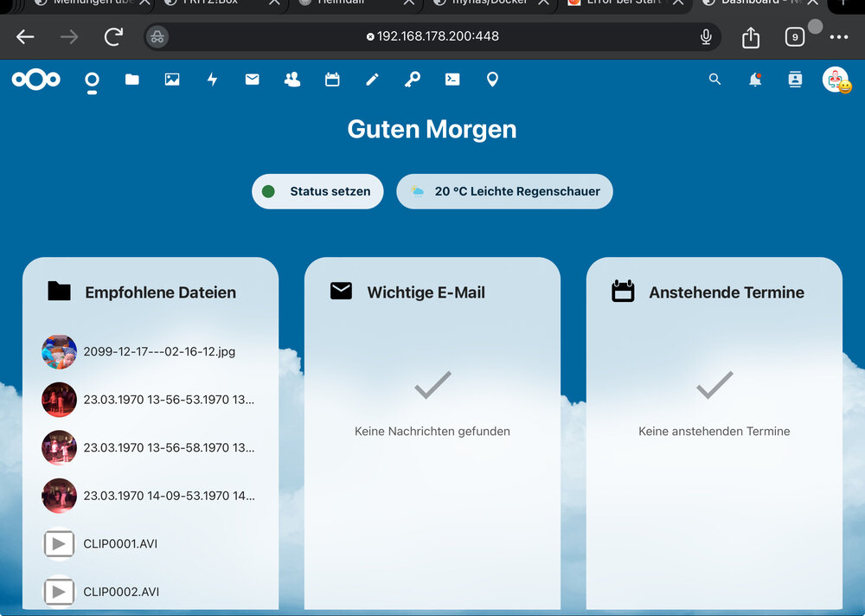The height and width of the screenshot is (616, 865).
Task: Open the CLIP0002.AVI video file
Action: click(x=150, y=592)
